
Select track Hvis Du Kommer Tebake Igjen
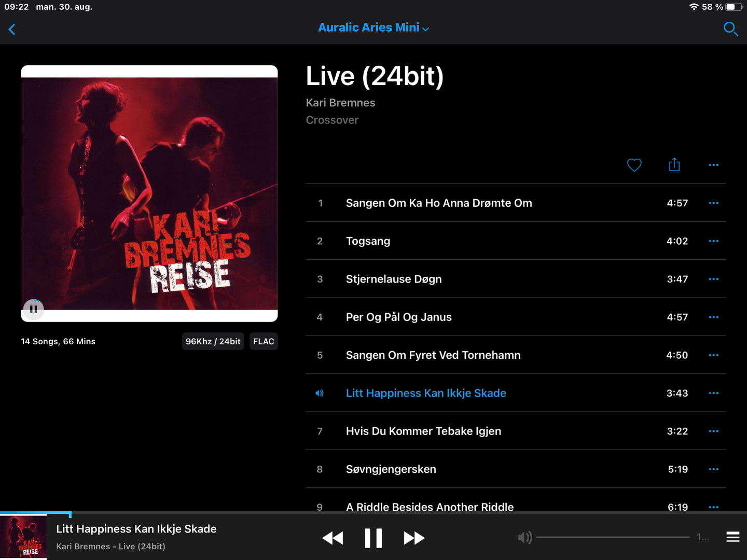[516, 431]
